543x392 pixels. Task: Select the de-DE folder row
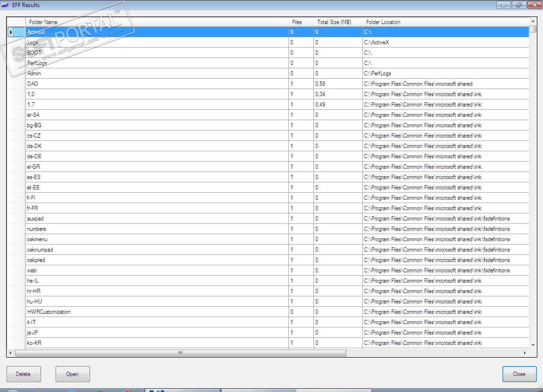(268, 156)
